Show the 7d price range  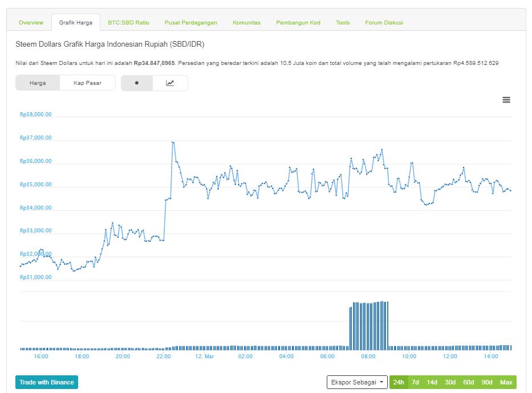click(415, 382)
